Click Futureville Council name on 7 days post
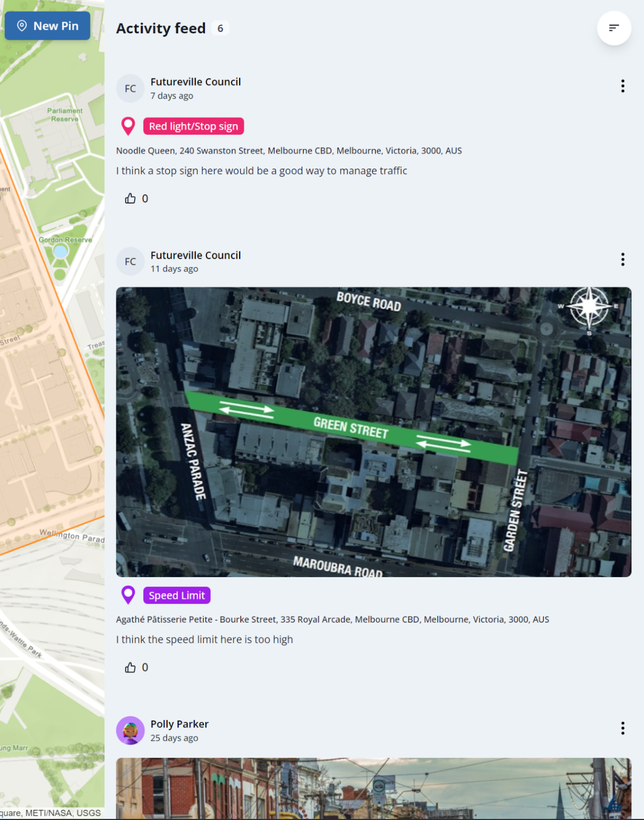 [x=196, y=82]
